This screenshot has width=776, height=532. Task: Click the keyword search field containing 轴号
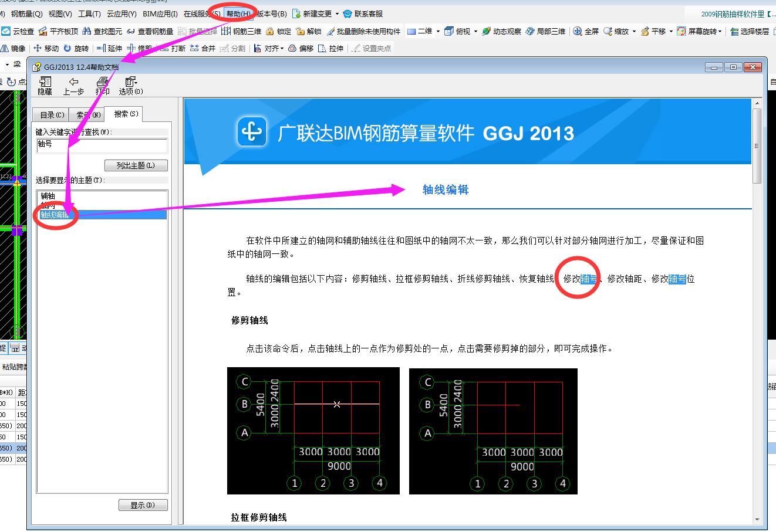[102, 145]
